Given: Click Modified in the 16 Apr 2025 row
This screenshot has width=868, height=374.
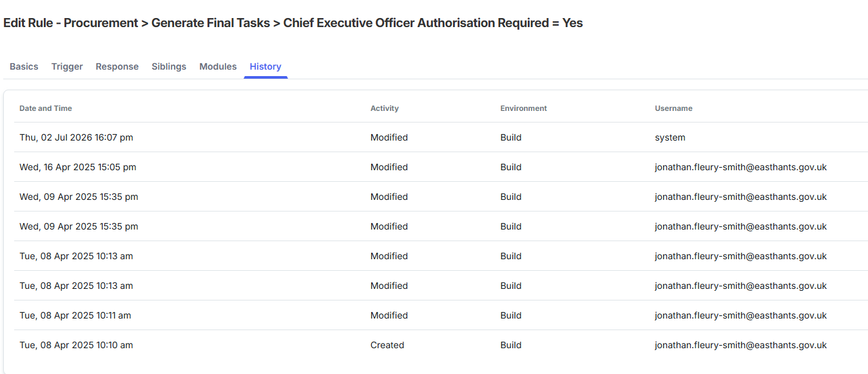Looking at the screenshot, I should 389,167.
